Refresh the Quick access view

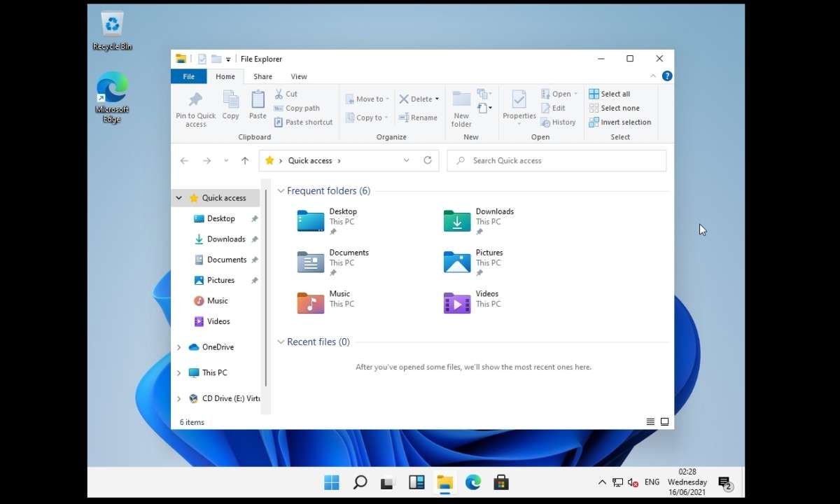(428, 160)
